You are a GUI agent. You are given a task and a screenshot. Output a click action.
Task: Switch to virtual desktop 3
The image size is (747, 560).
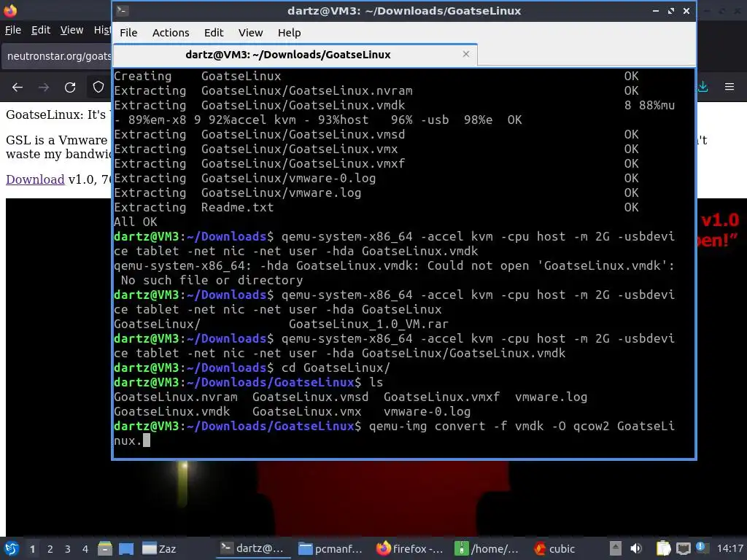(x=68, y=549)
